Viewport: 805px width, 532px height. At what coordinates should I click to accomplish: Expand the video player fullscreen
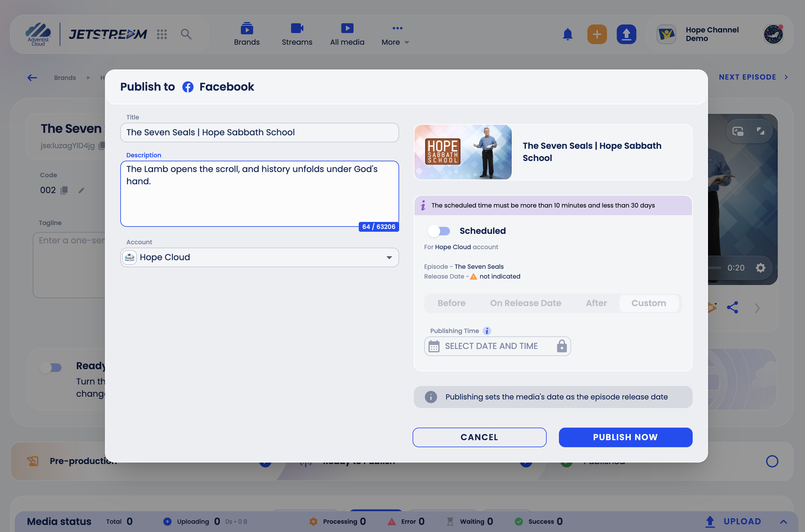[x=760, y=131]
